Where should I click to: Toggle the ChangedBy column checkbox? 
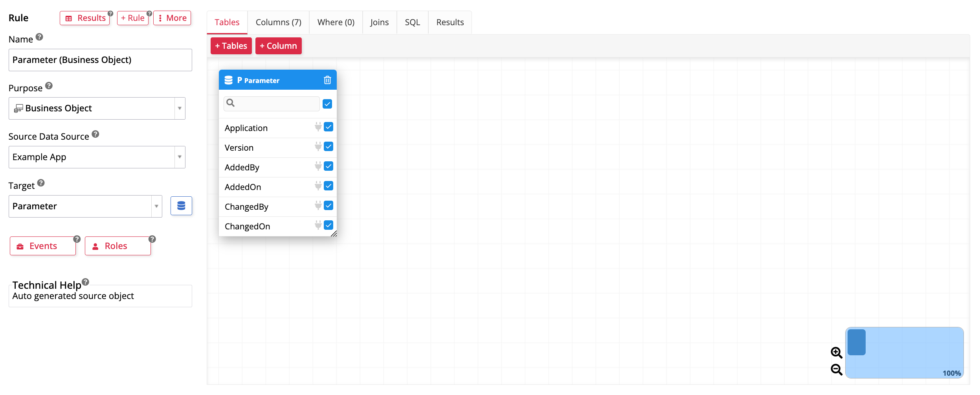329,206
